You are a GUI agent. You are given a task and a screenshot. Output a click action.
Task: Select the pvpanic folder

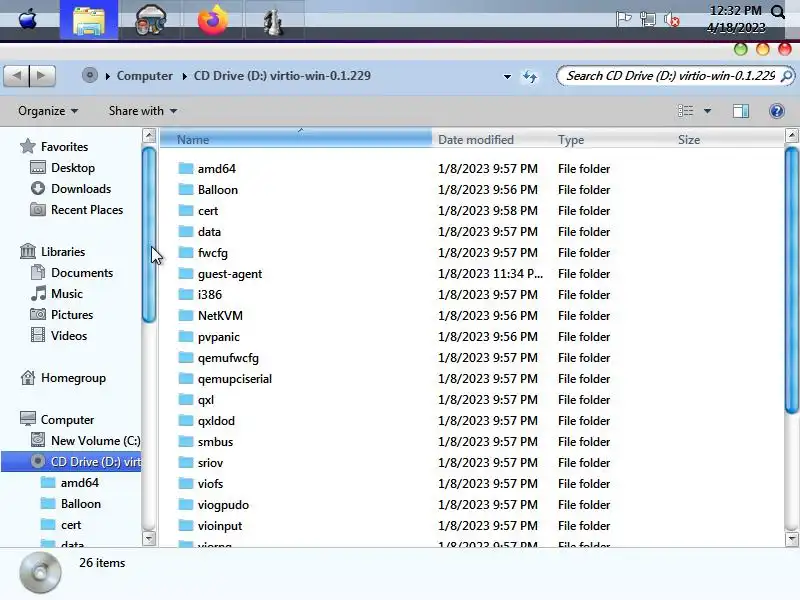click(x=218, y=337)
